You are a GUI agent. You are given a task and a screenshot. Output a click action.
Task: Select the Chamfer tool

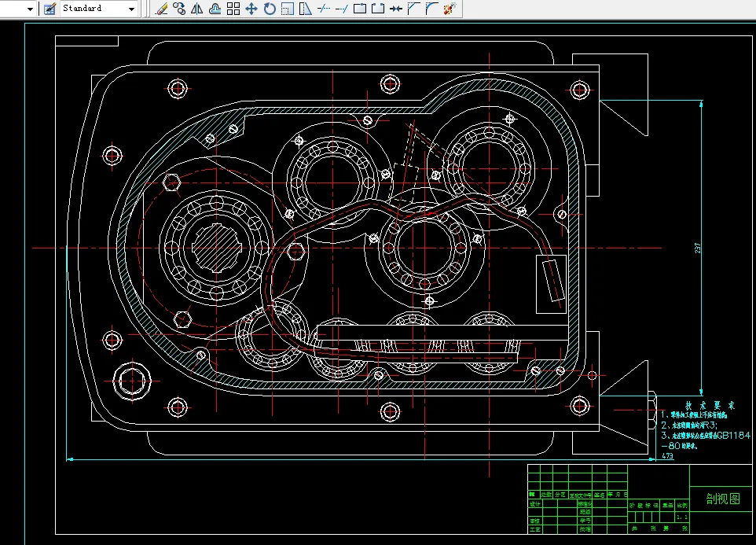[x=413, y=9]
